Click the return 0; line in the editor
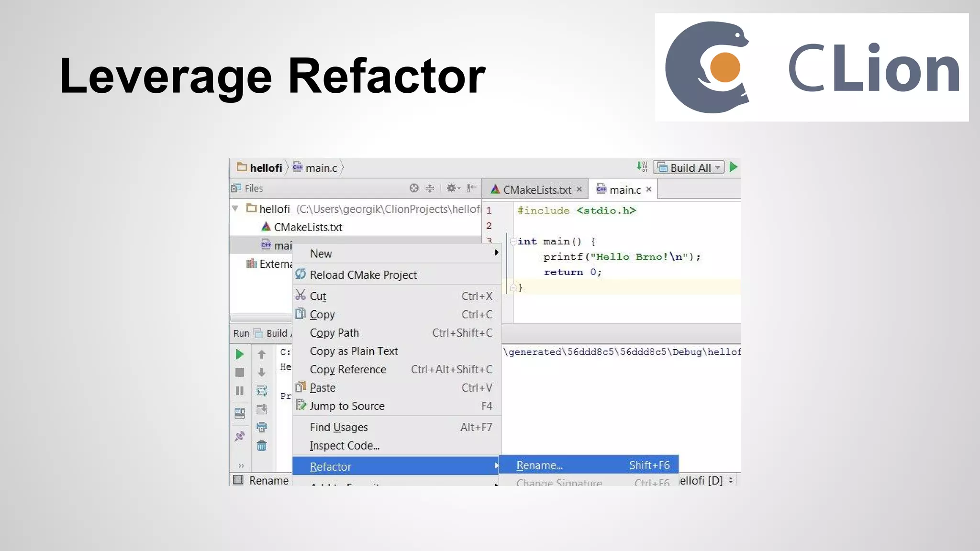The width and height of the screenshot is (980, 551). pos(572,272)
